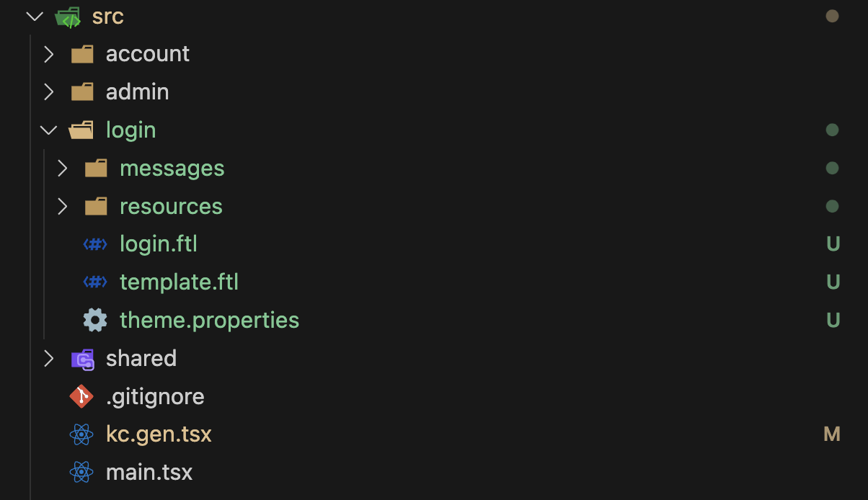Collapse the login folder
The height and width of the screenshot is (500, 868).
click(48, 130)
